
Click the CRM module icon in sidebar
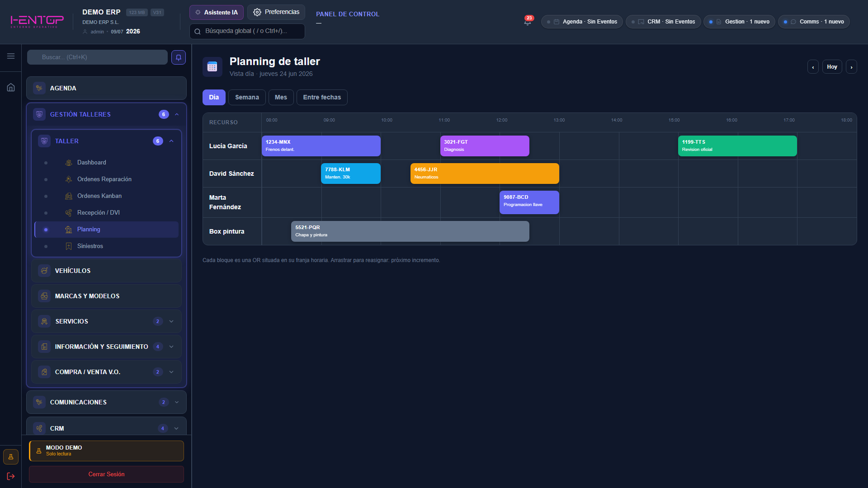tap(39, 428)
